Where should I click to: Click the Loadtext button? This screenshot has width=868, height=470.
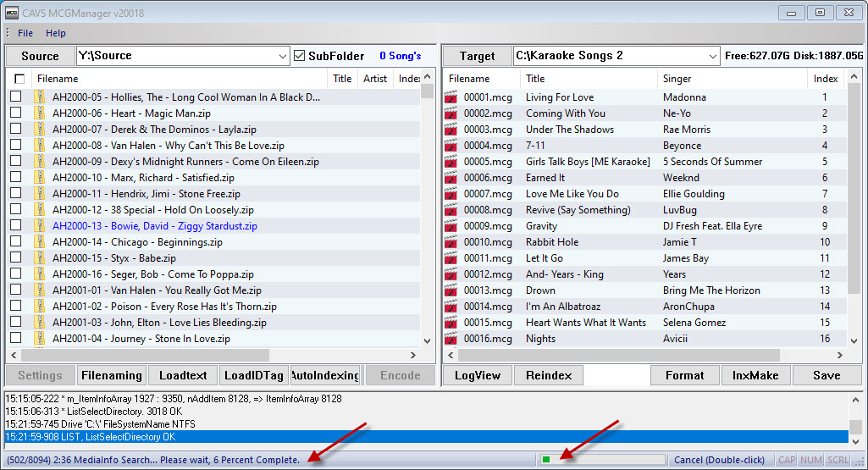click(x=183, y=375)
